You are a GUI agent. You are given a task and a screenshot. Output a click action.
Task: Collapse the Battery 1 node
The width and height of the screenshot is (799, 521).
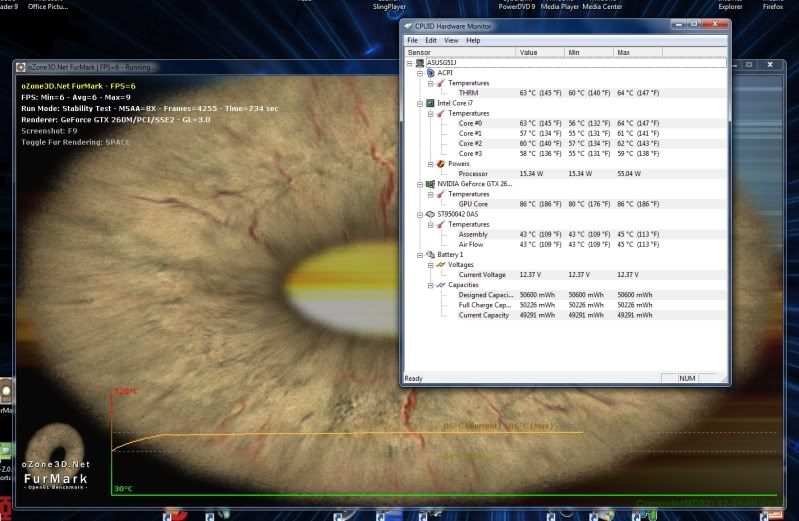click(420, 255)
